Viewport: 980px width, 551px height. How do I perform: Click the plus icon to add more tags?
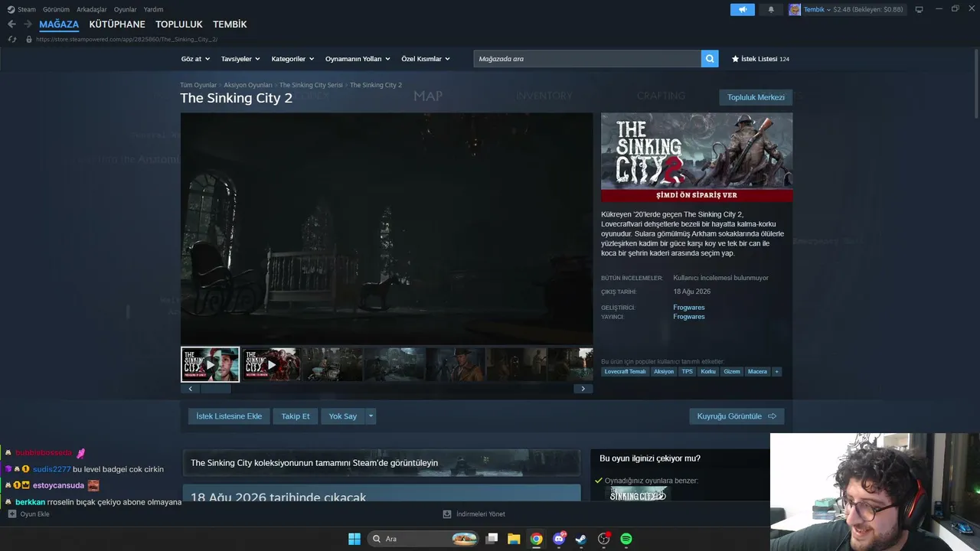point(776,372)
